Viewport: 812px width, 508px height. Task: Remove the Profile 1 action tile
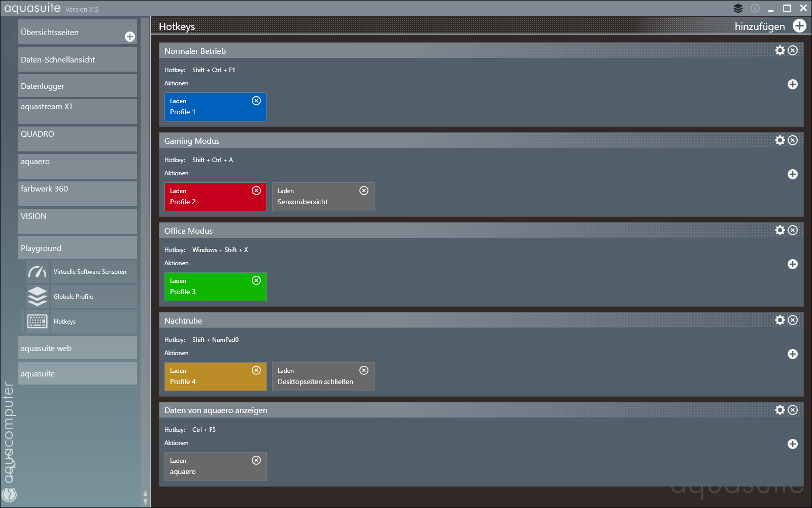click(256, 101)
